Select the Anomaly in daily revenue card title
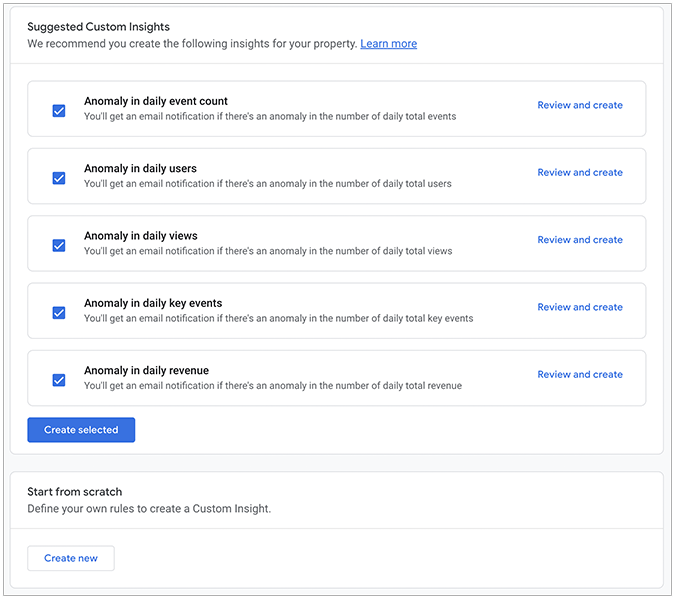The height and width of the screenshot is (599, 675). [146, 370]
